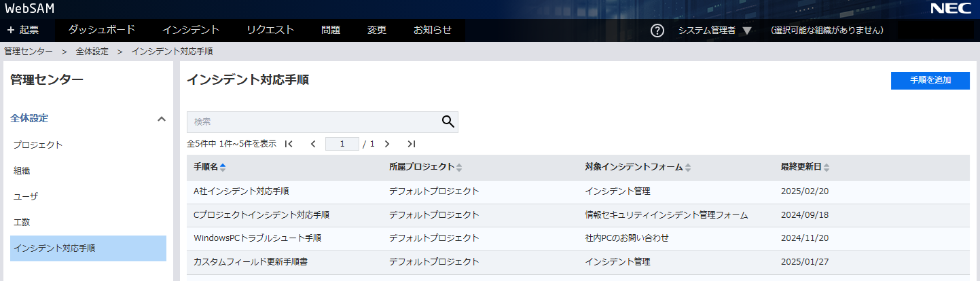Open the ダッシュボード menu

point(102,30)
